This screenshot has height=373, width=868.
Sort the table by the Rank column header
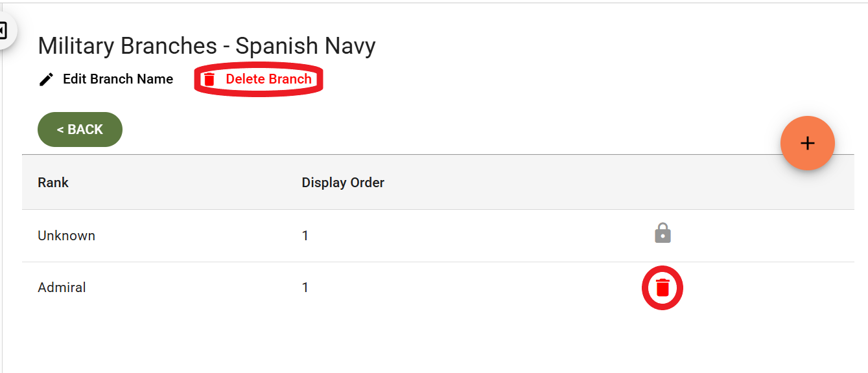click(x=53, y=183)
